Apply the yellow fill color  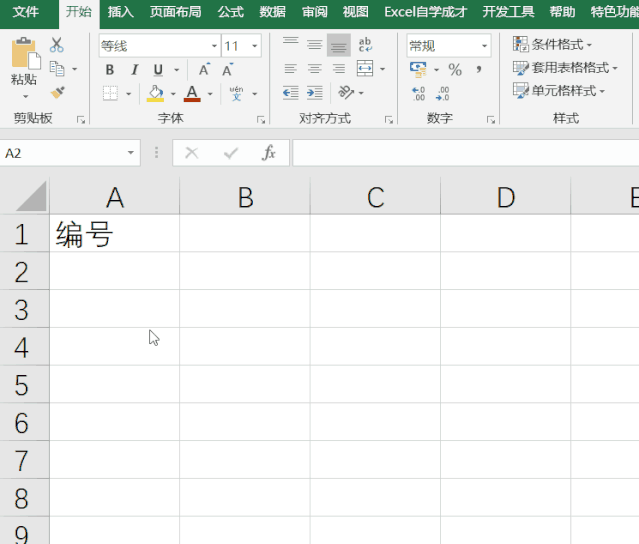pos(155,93)
